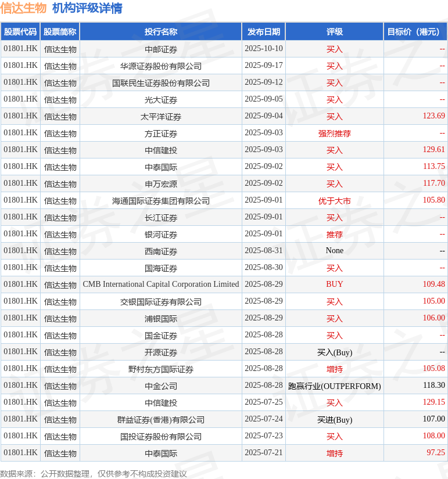The height and width of the screenshot is (479, 448).
Task: Click the 信达生物 title text
Action: [23, 8]
